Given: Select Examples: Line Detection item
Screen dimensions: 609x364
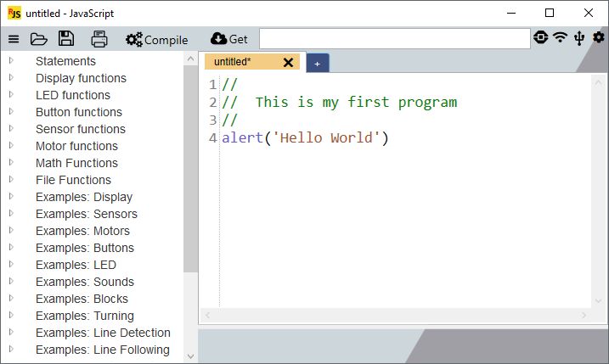Looking at the screenshot, I should click(104, 333).
